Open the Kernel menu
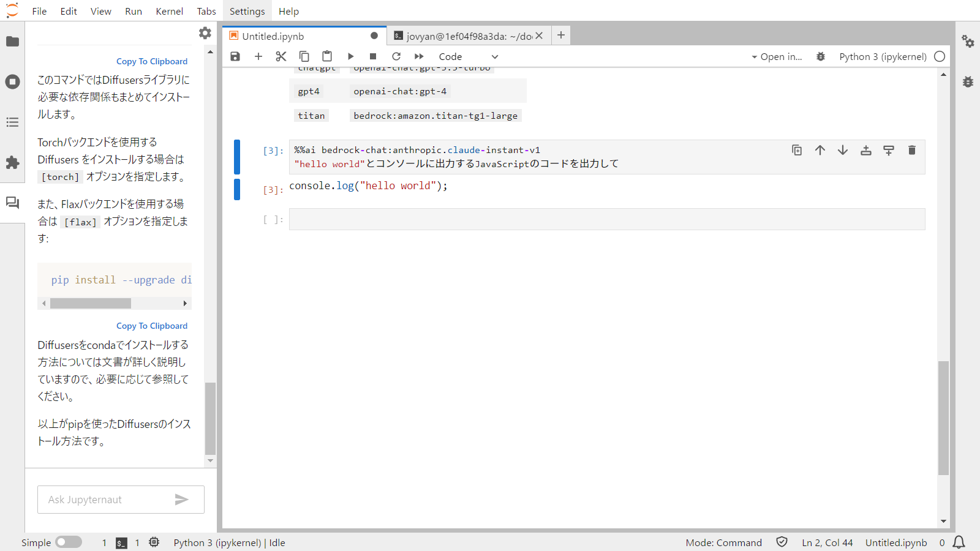980x551 pixels. pyautogui.click(x=169, y=11)
